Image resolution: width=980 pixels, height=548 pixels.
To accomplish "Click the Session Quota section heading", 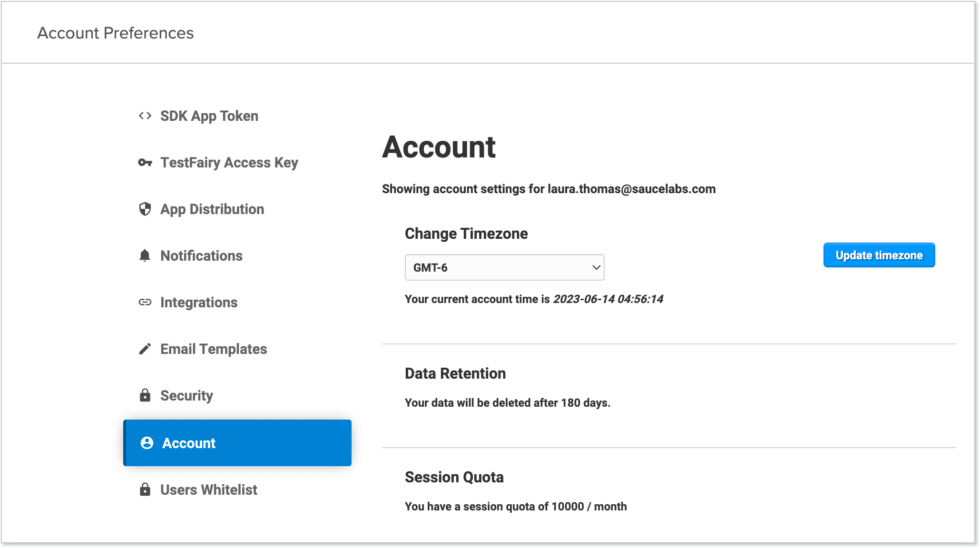I will point(454,477).
